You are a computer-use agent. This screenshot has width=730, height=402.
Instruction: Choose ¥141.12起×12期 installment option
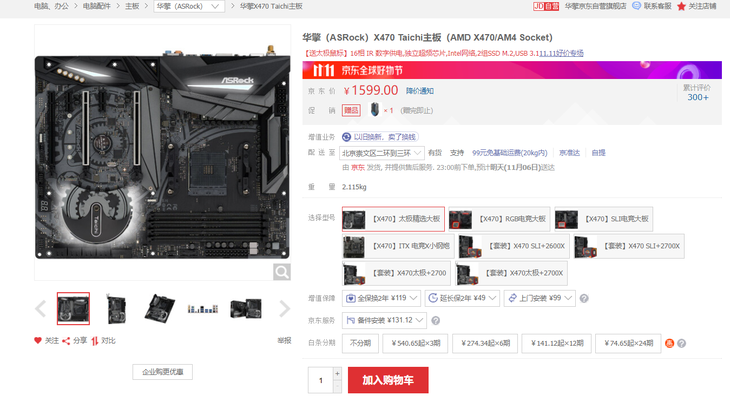click(x=557, y=343)
